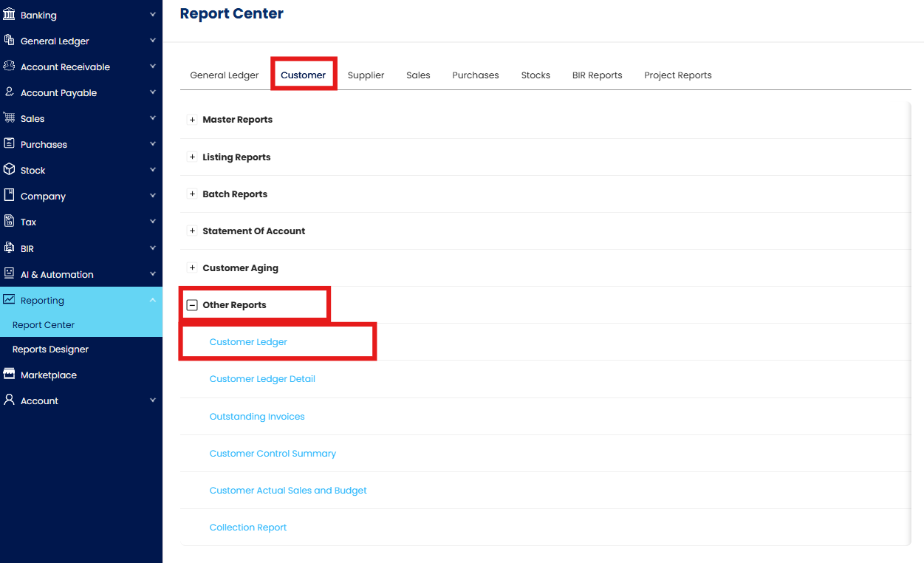Click the Sales cart icon
This screenshot has height=563, width=924.
(x=9, y=117)
